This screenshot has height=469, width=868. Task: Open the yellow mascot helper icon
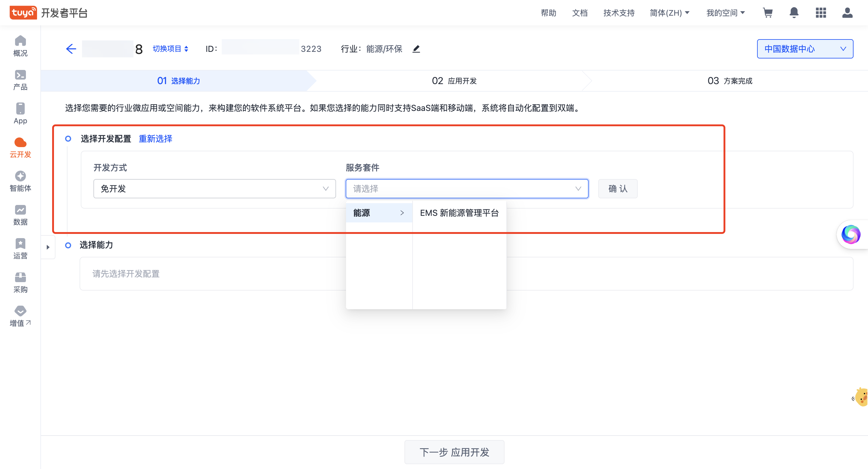(x=861, y=397)
